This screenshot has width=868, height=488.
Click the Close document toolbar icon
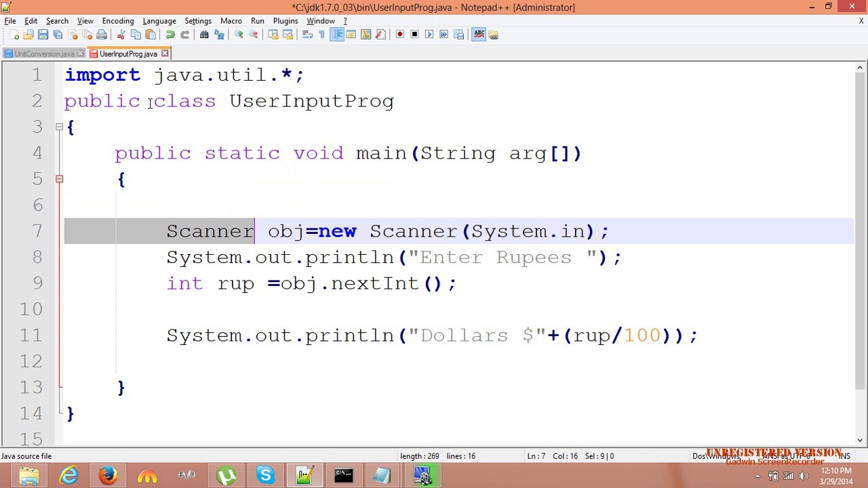73,35
